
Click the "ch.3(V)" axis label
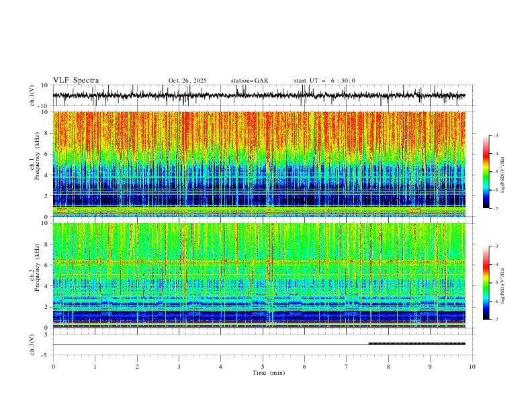tap(32, 345)
